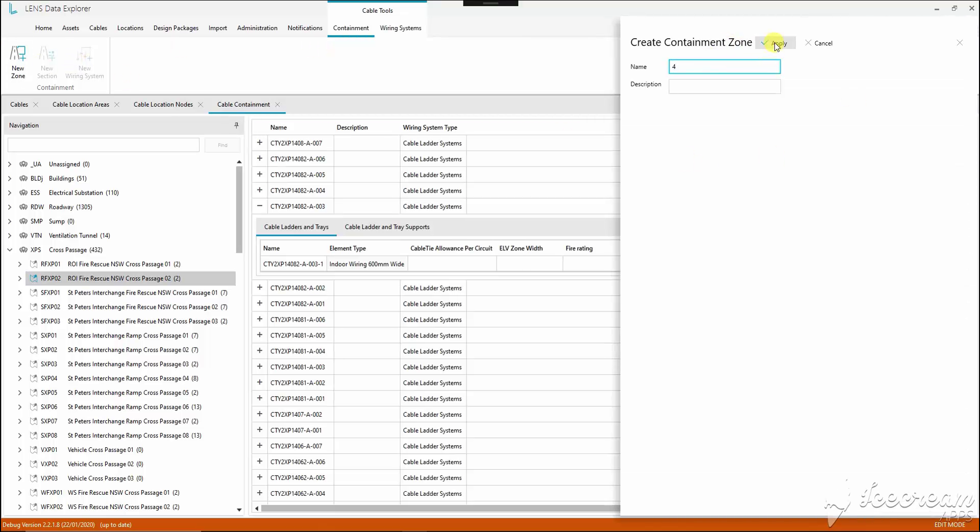Open the Design Packages menu
The image size is (980, 532).
(176, 28)
